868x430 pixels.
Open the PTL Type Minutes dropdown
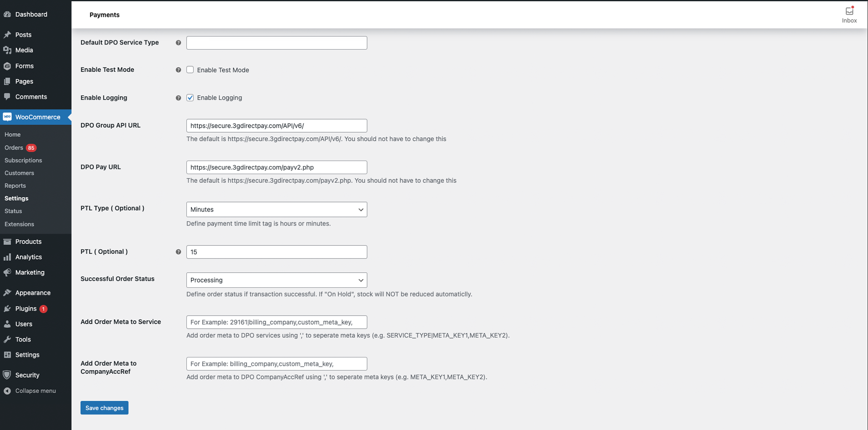277,209
